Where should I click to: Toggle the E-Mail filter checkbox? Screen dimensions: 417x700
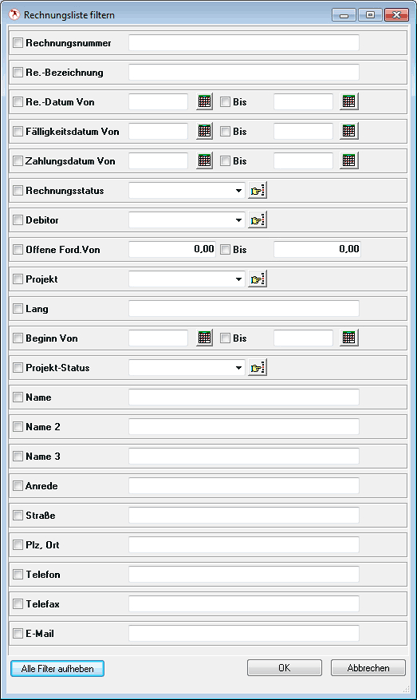pyautogui.click(x=18, y=633)
